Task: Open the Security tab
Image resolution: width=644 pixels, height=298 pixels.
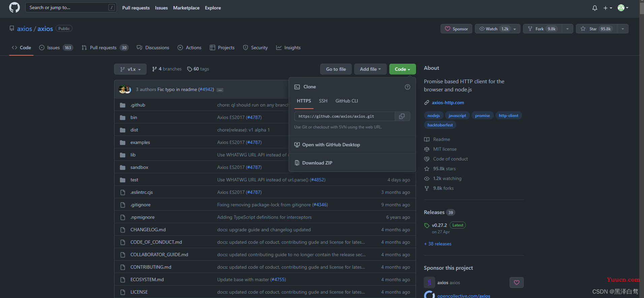Action: coord(255,48)
